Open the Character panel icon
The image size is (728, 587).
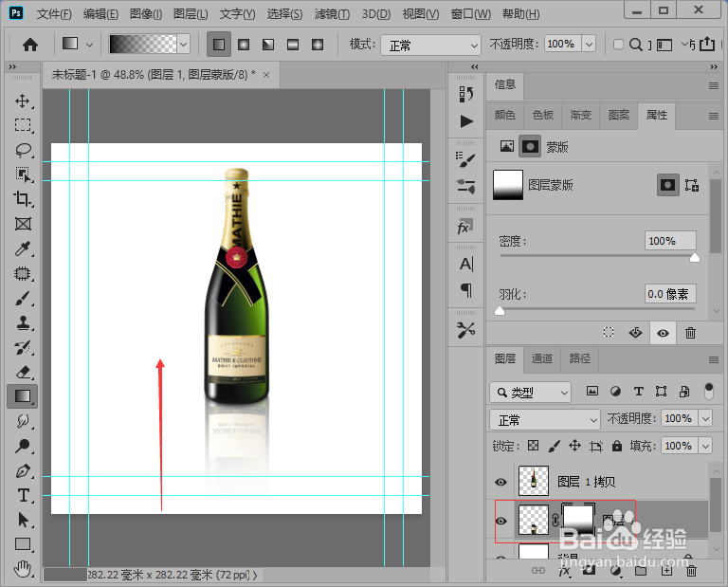tap(466, 264)
